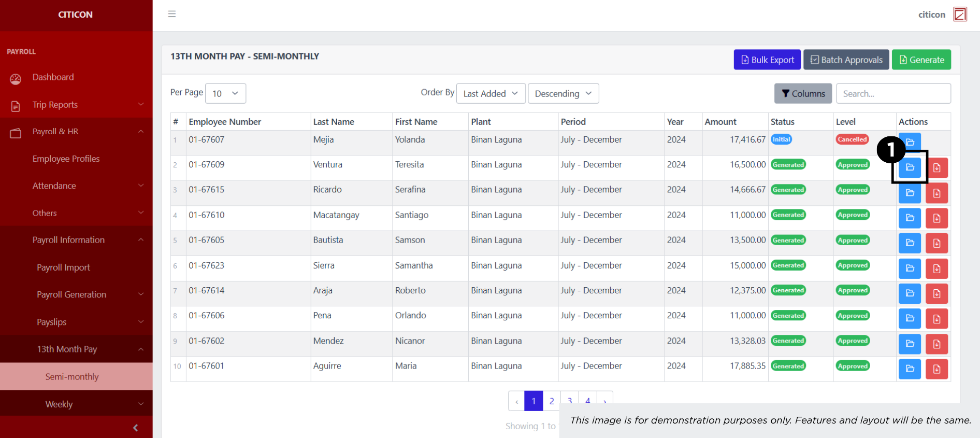Open the Last Added order dropdown
The image size is (980, 438).
(x=491, y=93)
